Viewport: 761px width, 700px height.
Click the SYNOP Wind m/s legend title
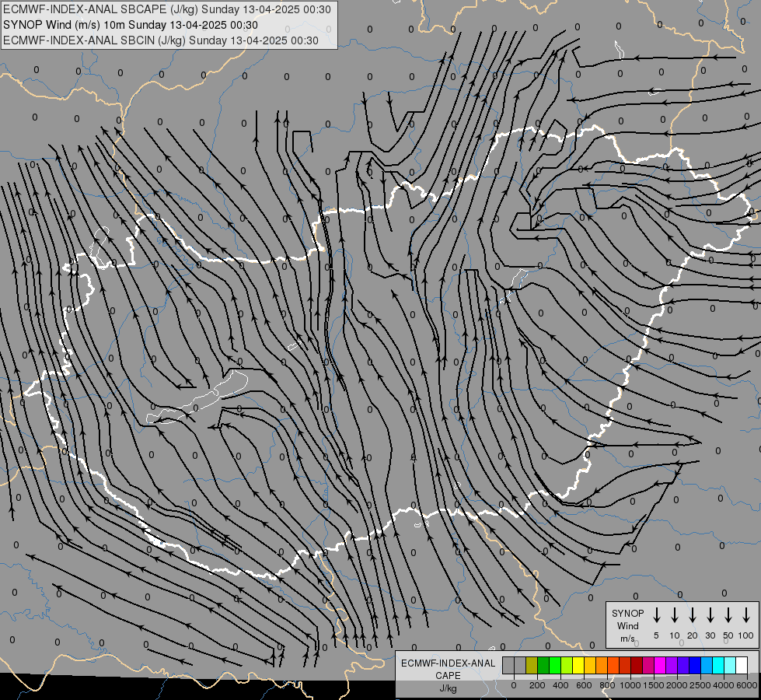(x=627, y=625)
